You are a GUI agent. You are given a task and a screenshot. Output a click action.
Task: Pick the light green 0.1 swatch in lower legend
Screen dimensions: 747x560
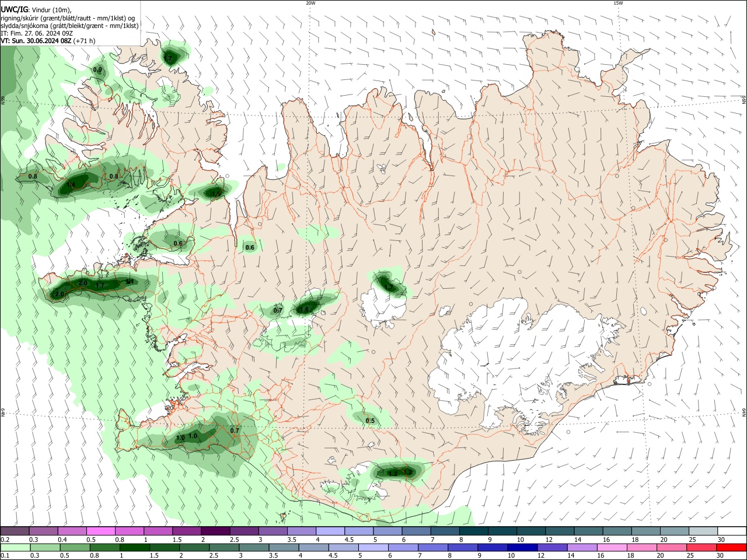[x=15, y=548]
